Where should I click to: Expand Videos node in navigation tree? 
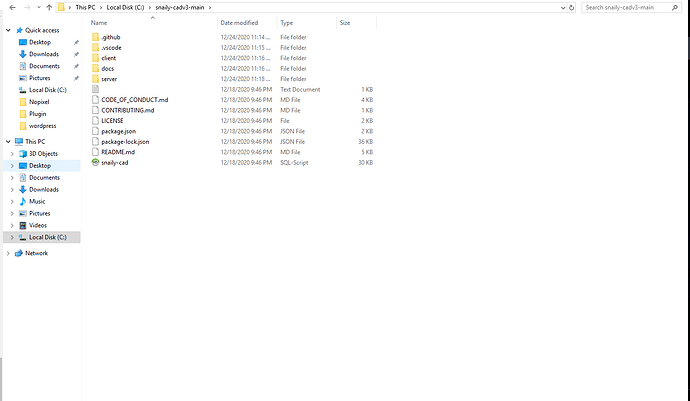pyautogui.click(x=12, y=225)
